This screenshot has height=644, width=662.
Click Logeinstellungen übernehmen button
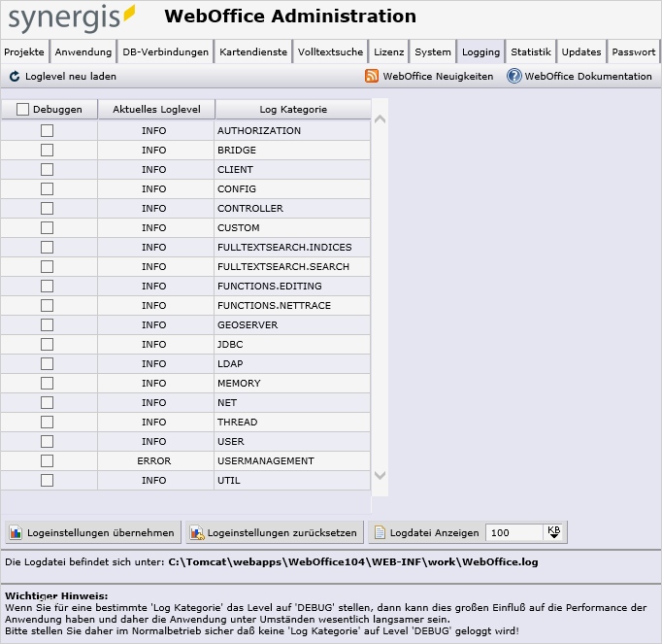pos(93,532)
